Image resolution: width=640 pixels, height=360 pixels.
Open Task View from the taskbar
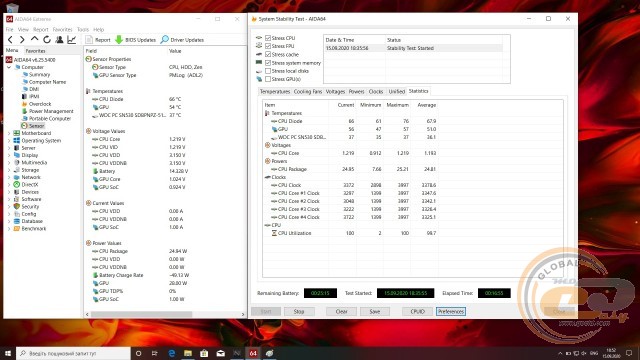coord(155,353)
